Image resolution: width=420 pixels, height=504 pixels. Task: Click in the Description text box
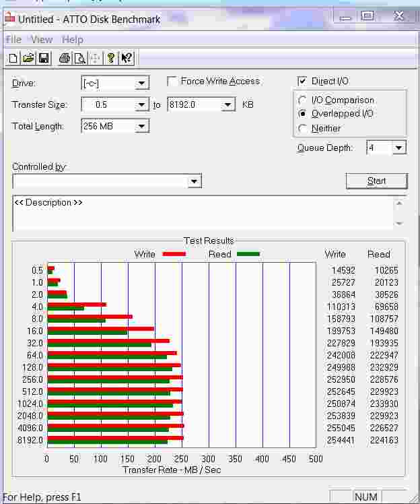(x=203, y=213)
